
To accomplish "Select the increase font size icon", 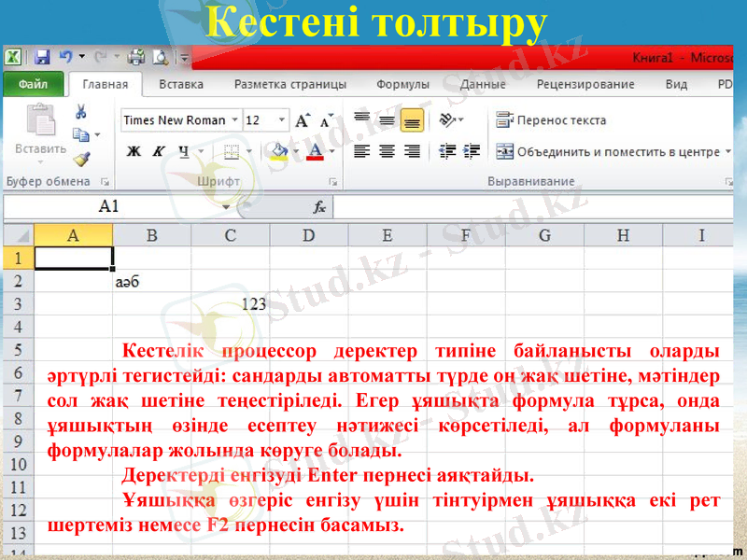I will tap(303, 120).
